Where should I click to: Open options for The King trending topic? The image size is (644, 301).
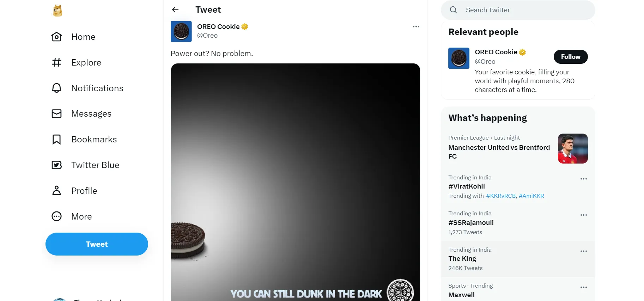click(583, 251)
